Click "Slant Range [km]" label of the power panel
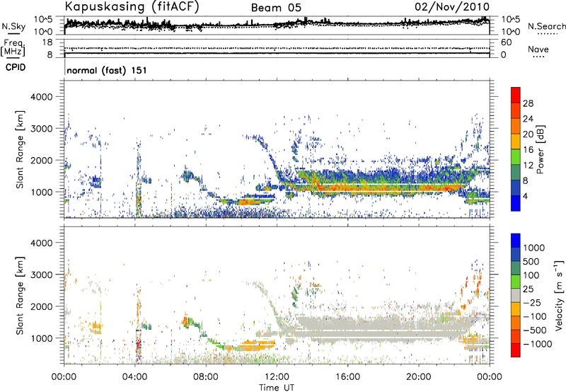Screen dimensions: 566x392 [x=21, y=149]
